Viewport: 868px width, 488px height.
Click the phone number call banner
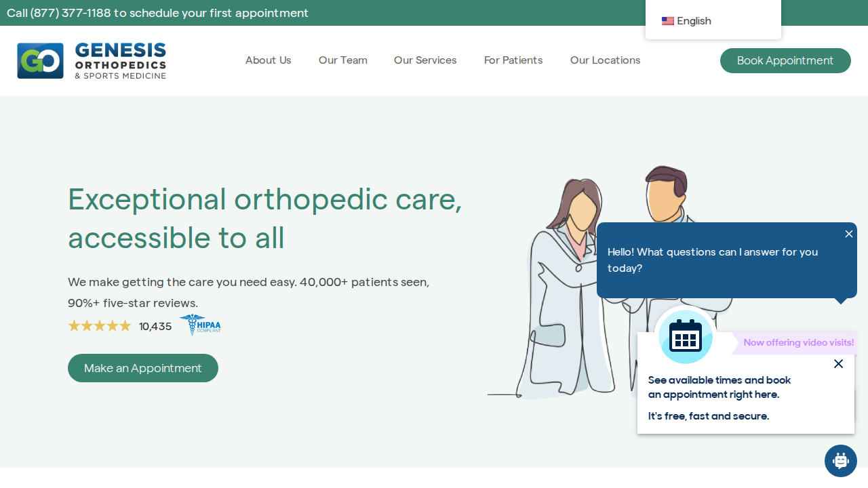click(x=157, y=13)
